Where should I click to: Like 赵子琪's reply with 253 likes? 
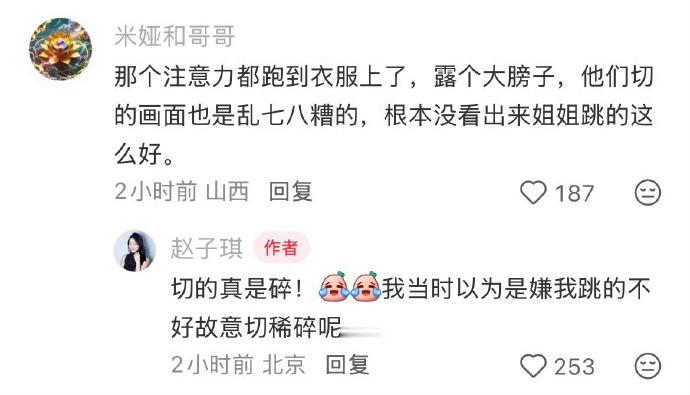click(533, 366)
